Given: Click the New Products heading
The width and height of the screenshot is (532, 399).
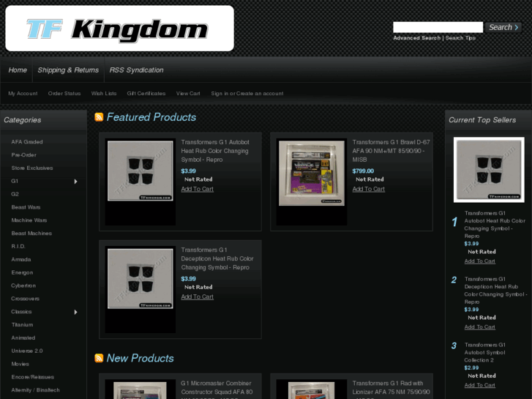Looking at the screenshot, I should point(140,358).
